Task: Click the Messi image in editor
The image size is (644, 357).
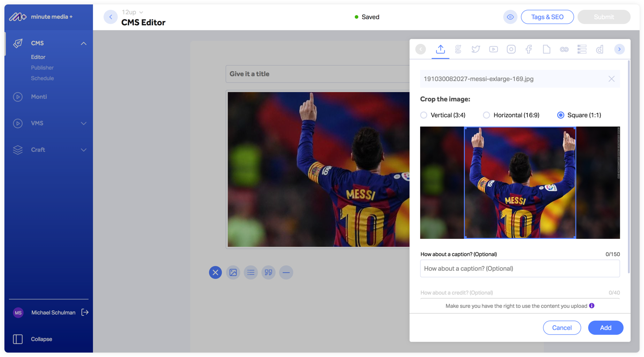Action: coord(318,169)
